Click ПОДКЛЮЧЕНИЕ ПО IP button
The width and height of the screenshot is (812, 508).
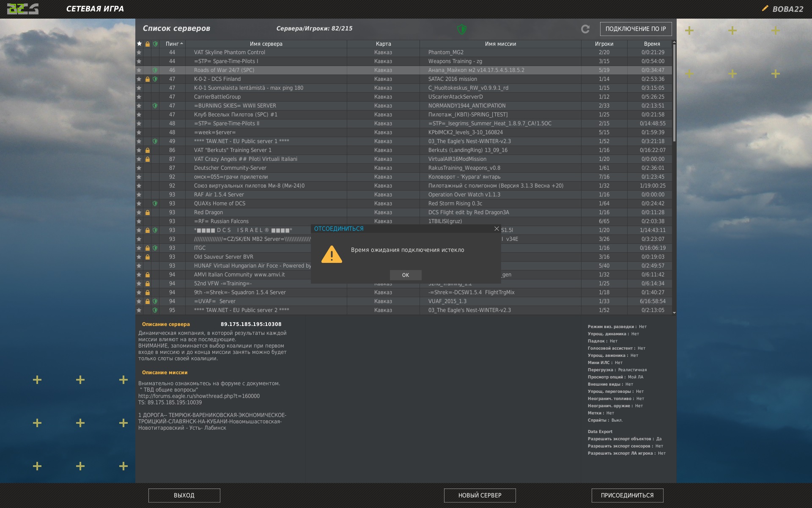pos(636,29)
